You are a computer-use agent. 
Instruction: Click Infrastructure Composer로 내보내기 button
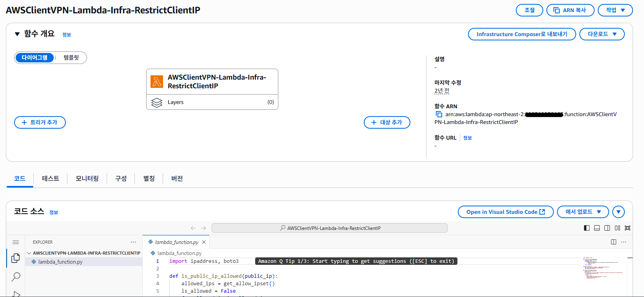522,34
